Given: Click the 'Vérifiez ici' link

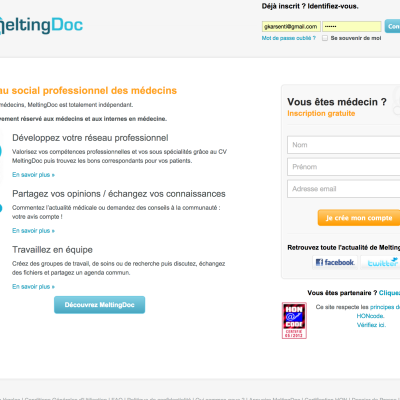Looking at the screenshot, I should pyautogui.click(x=371, y=325).
